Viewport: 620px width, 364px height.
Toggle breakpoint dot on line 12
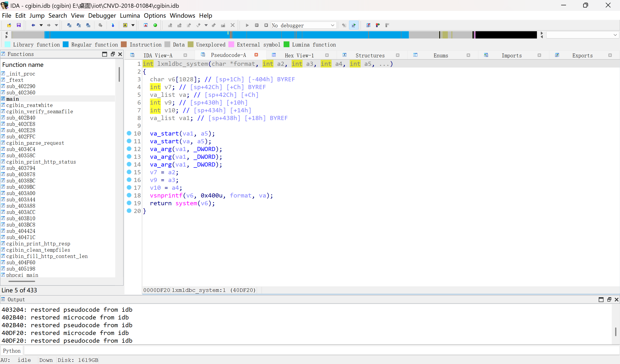pyautogui.click(x=129, y=149)
